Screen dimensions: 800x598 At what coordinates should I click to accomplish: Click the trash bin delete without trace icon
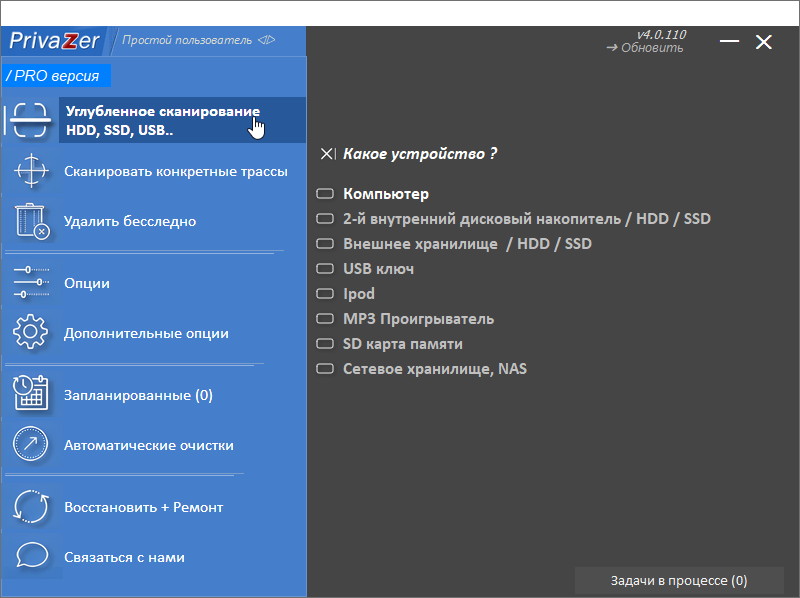pyautogui.click(x=32, y=221)
